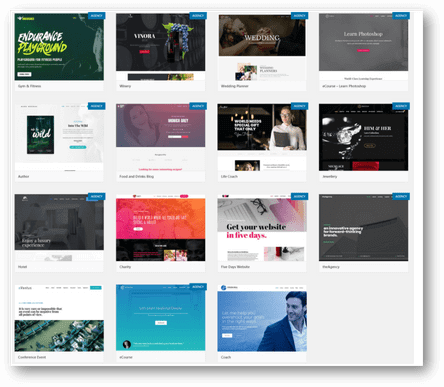
Task: Click the "theAgency" caption text
Action: click(331, 267)
